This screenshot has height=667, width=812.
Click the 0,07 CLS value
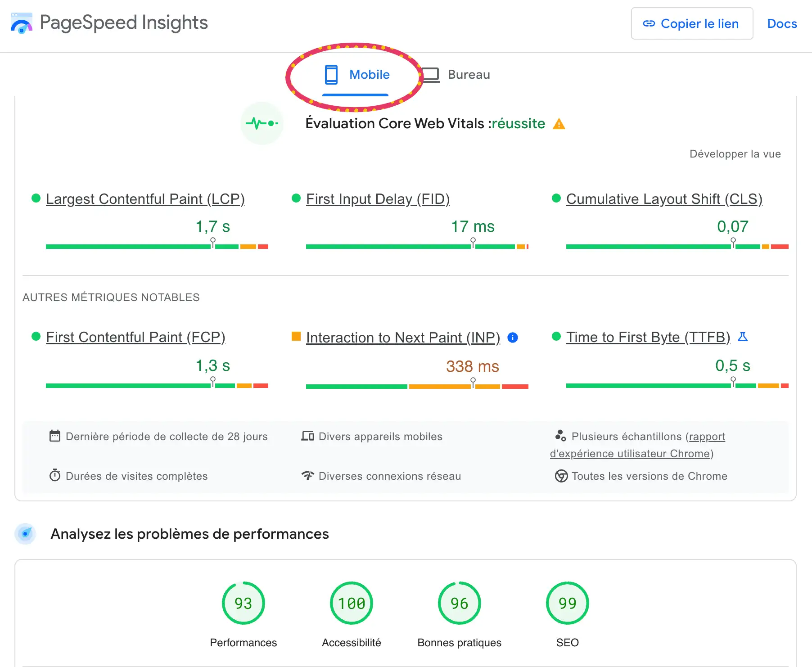pyautogui.click(x=733, y=226)
